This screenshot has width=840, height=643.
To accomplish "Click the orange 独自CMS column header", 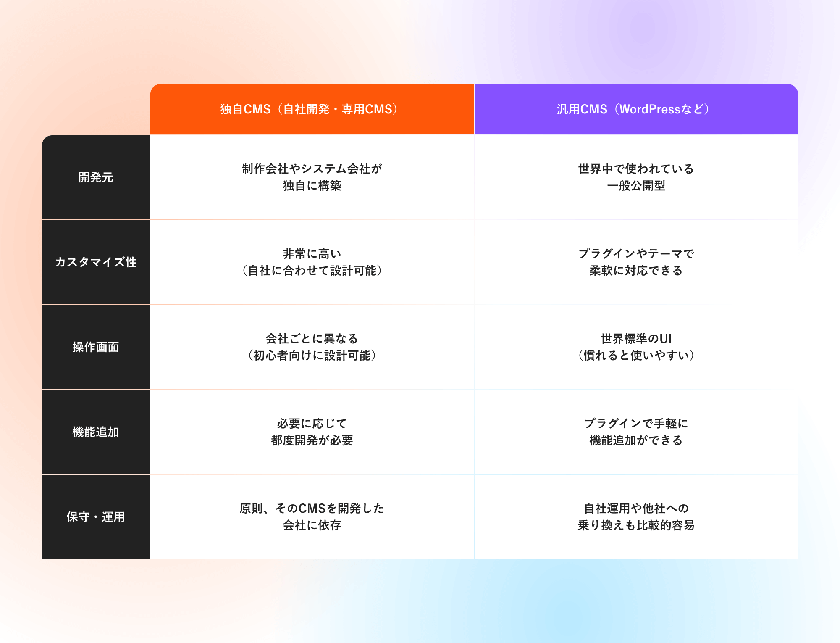I will 312,109.
